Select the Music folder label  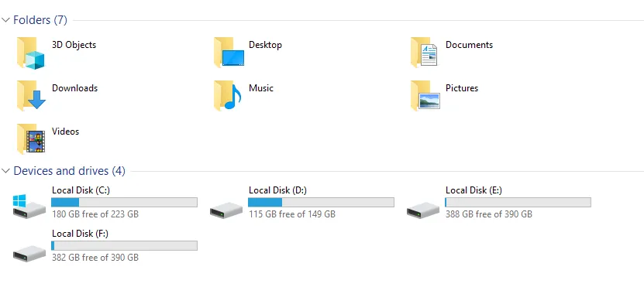coord(261,88)
